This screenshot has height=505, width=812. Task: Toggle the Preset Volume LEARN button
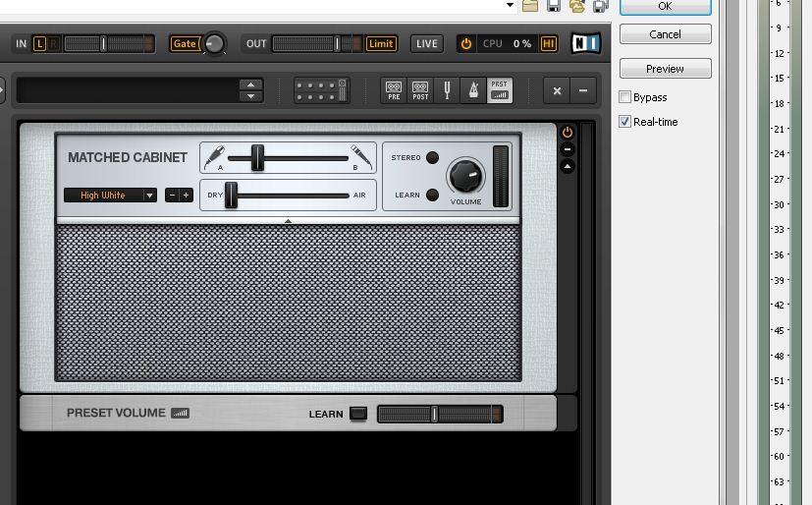tap(358, 414)
